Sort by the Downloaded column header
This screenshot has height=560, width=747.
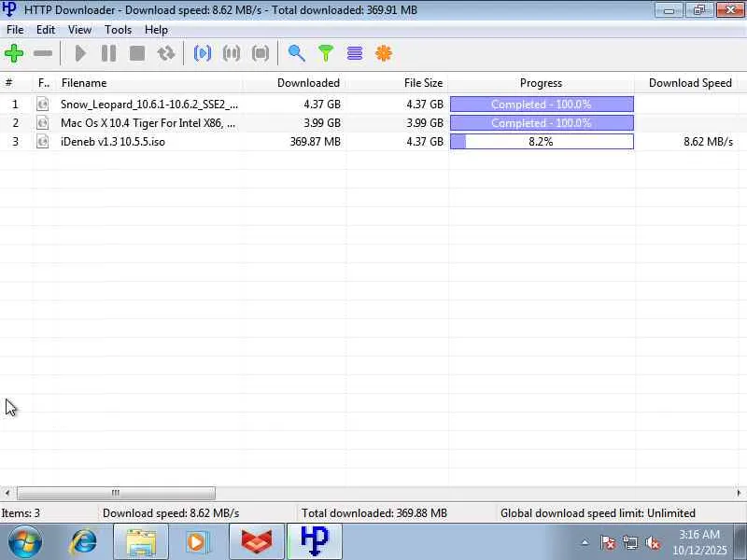coord(294,83)
